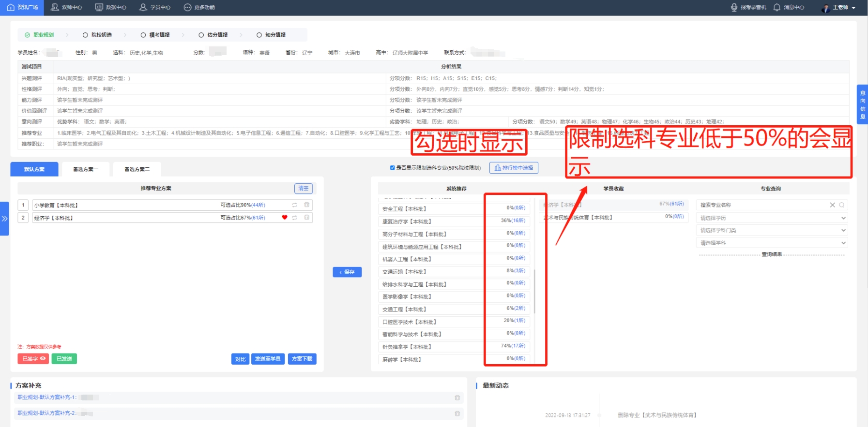
Task: Click the 王老师 avatar picture
Action: coord(825,8)
